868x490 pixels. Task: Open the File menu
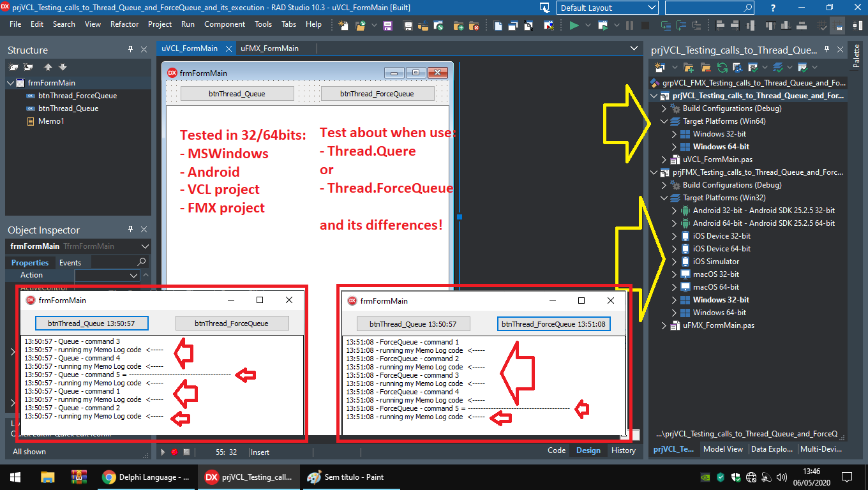[15, 24]
